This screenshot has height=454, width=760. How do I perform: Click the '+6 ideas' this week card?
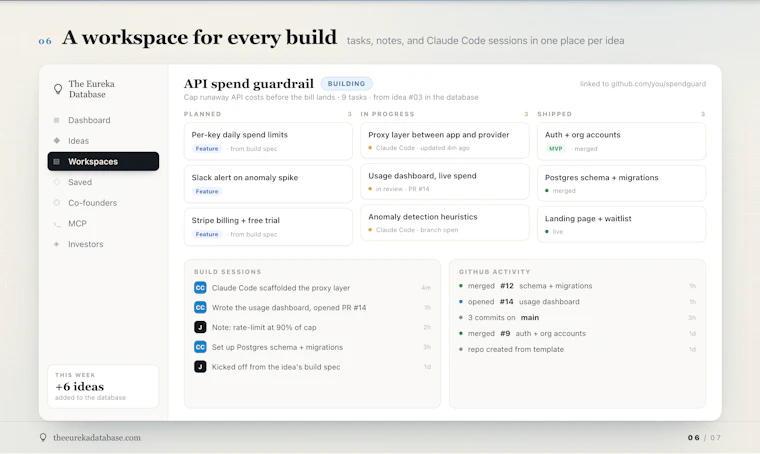[103, 386]
